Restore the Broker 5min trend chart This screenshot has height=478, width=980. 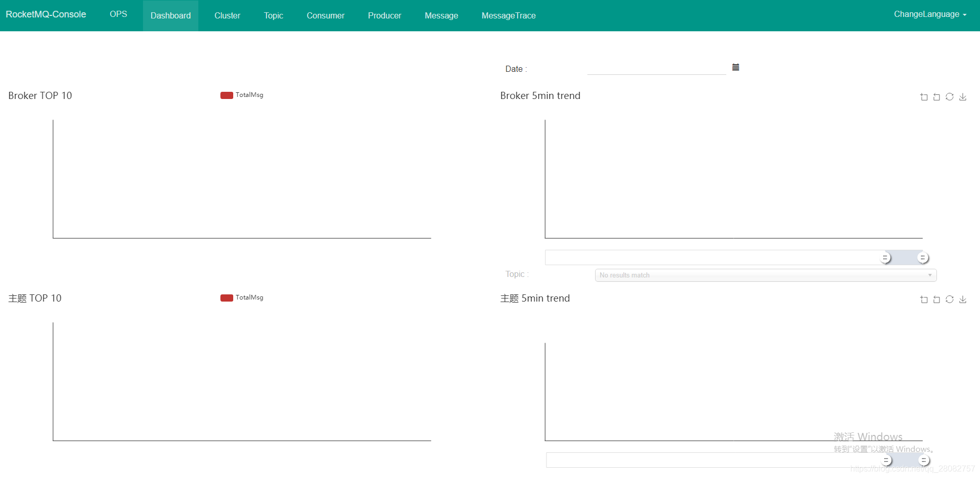click(950, 97)
